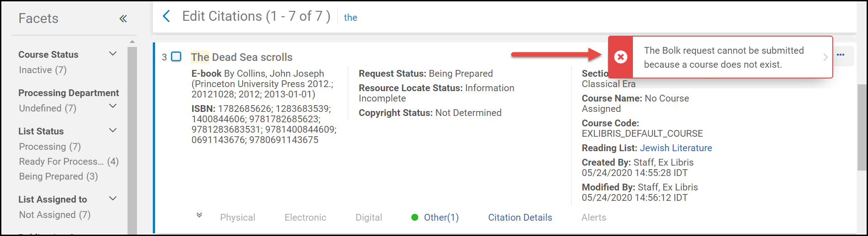This screenshot has width=868, height=236.
Task: Click the search term "the"
Action: 350,18
